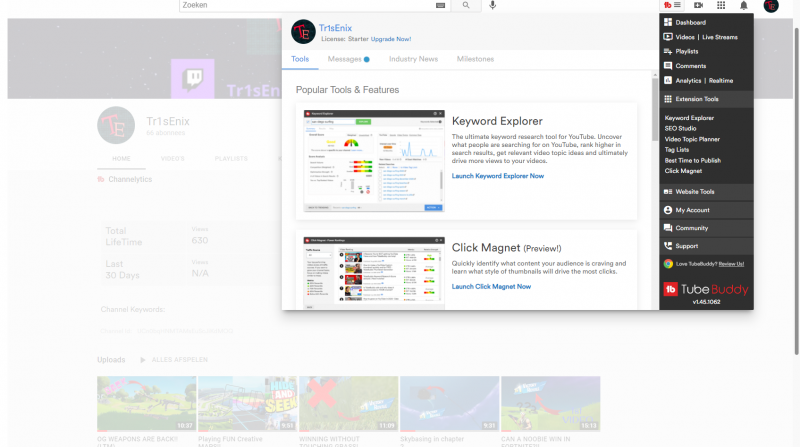Open the on-screen keyboard icon in search
This screenshot has height=447, width=800.
pos(440,6)
